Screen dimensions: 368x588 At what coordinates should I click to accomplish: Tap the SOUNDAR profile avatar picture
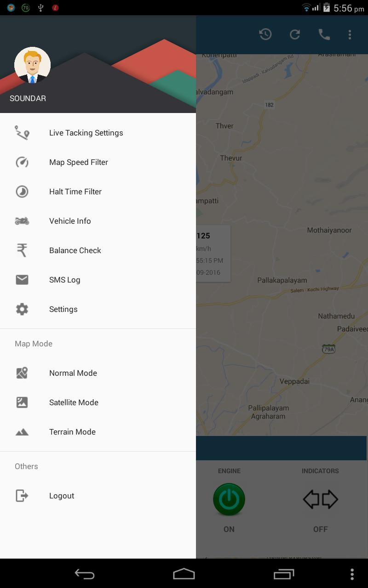pyautogui.click(x=32, y=65)
